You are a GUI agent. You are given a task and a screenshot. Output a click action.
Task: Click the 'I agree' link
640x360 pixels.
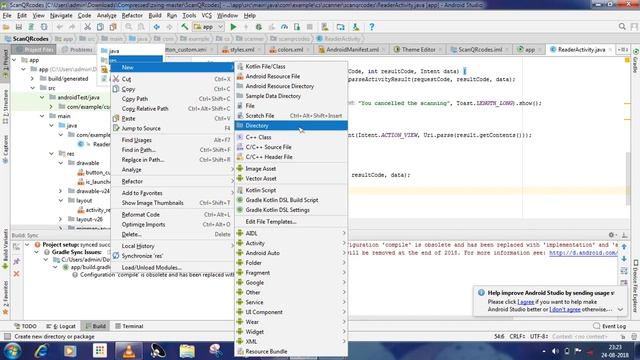click(525, 302)
